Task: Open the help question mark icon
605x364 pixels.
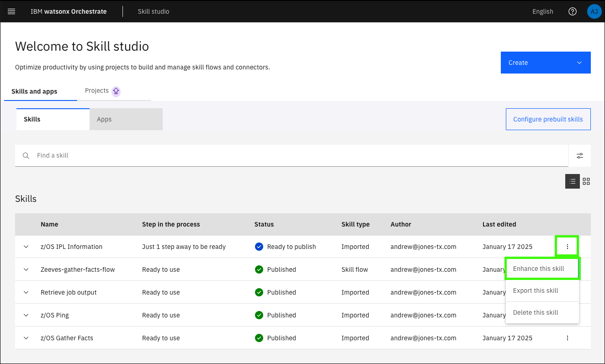Action: (x=572, y=11)
